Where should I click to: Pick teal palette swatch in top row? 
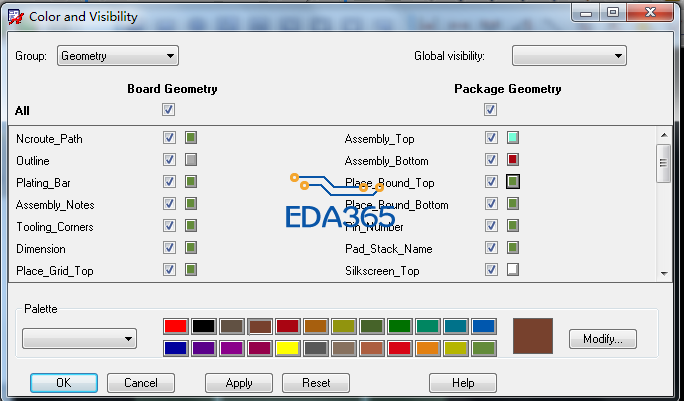(x=456, y=326)
